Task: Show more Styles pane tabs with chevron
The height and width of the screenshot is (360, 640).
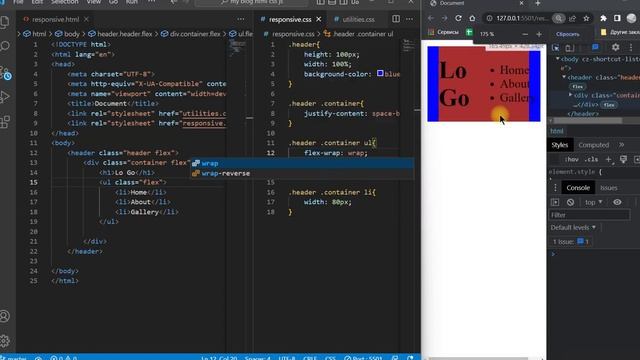Action: tap(621, 145)
